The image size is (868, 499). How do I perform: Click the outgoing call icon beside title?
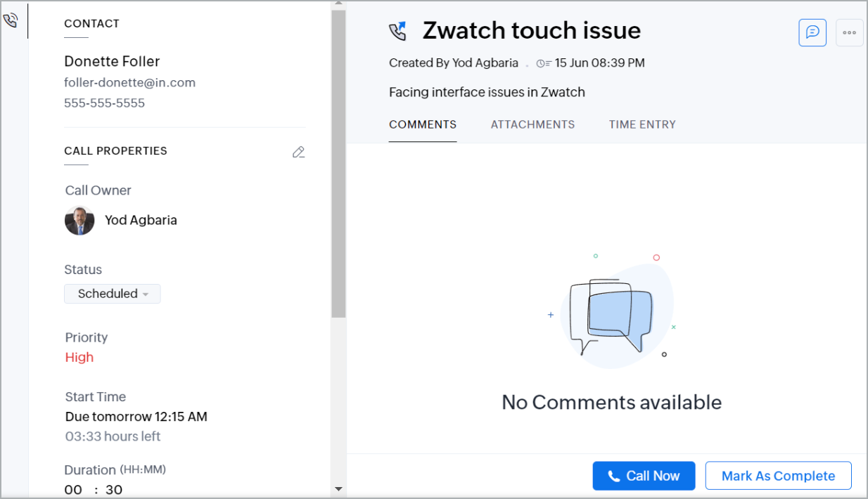pyautogui.click(x=398, y=31)
